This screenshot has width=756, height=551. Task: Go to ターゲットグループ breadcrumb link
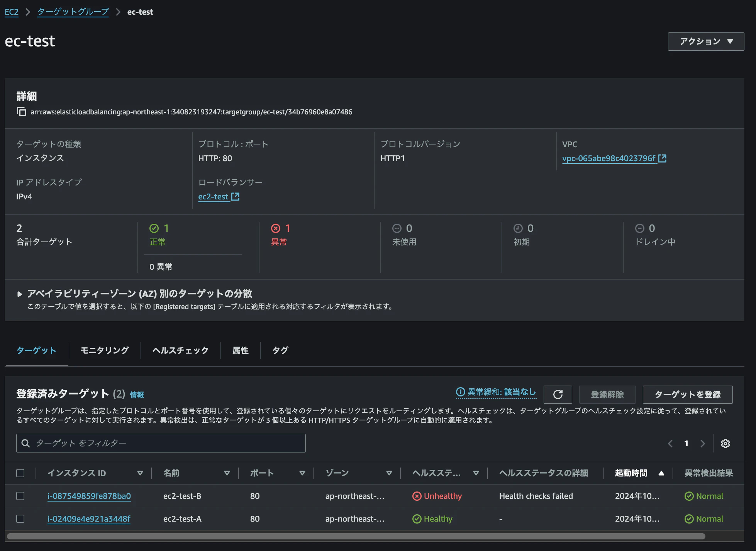click(x=73, y=12)
